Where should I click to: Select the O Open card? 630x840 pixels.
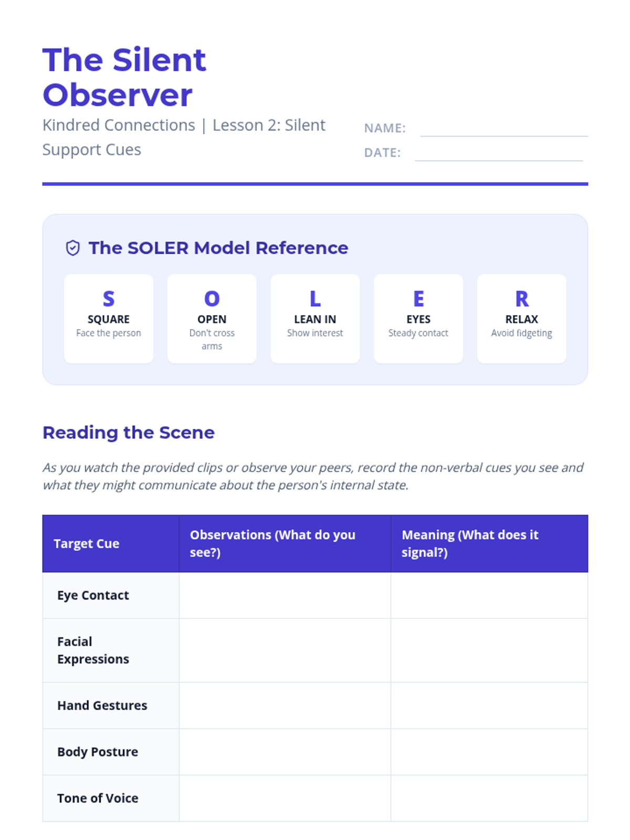212,319
